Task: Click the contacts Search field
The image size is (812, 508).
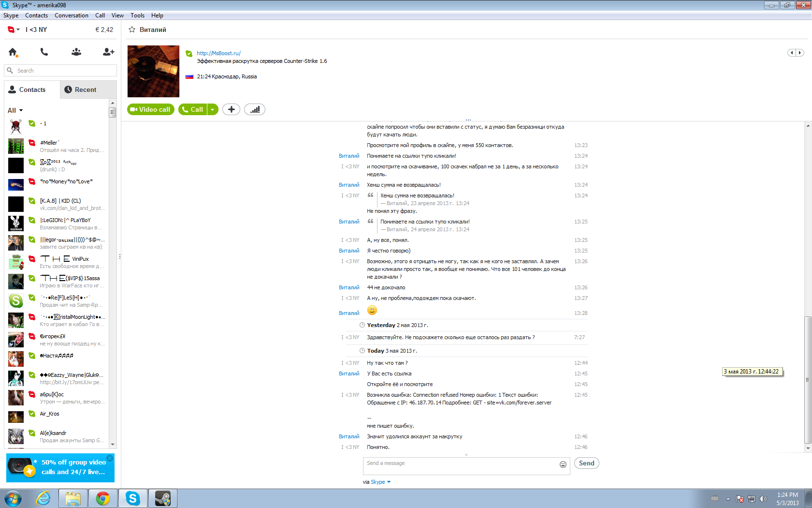Action: tap(60, 71)
